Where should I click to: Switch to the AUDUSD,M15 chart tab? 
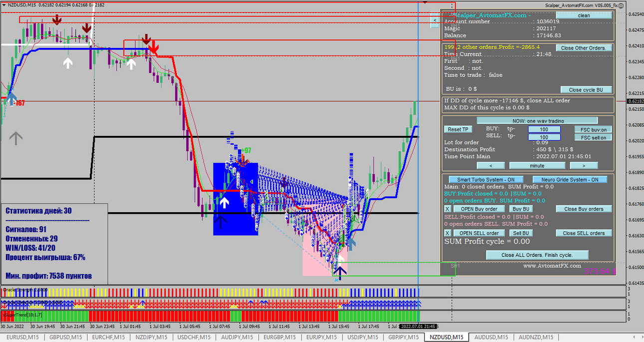tap(491, 338)
